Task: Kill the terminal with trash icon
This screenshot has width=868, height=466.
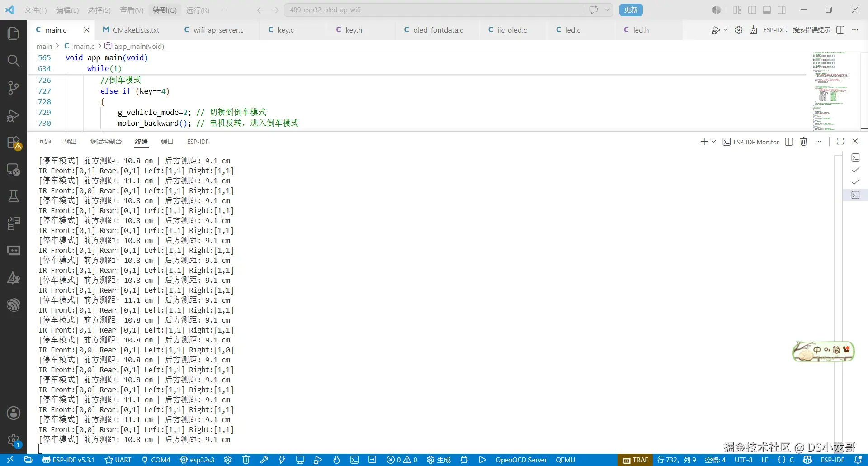Action: click(x=803, y=142)
